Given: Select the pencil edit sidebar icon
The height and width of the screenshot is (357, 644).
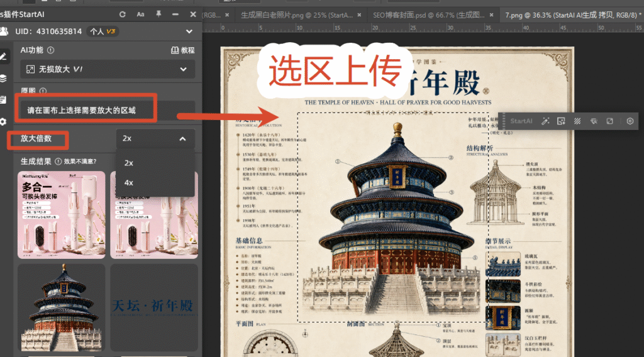Looking at the screenshot, I should click(x=3, y=57).
